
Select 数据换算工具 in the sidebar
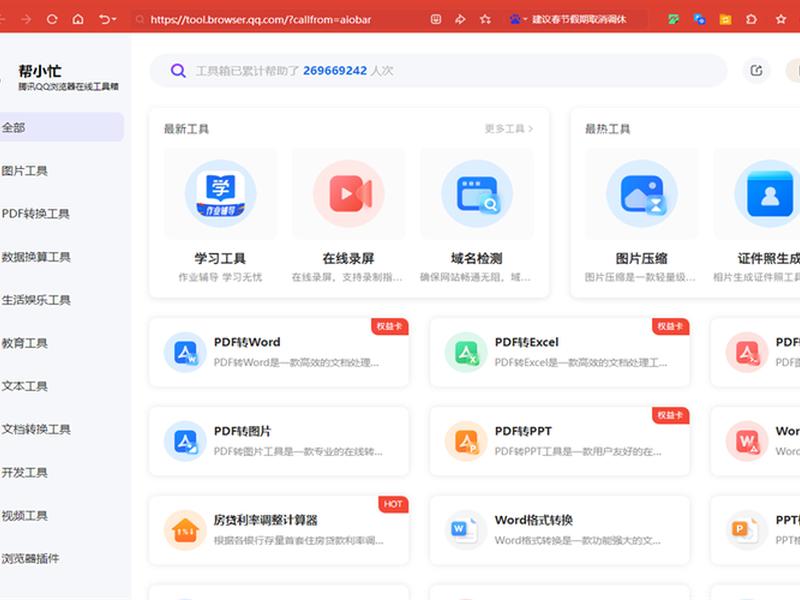coord(36,257)
